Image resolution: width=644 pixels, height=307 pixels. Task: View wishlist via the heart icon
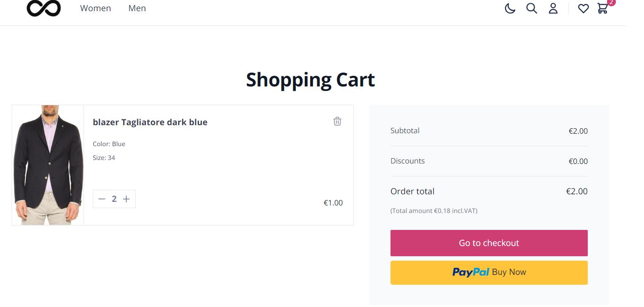coord(583,8)
